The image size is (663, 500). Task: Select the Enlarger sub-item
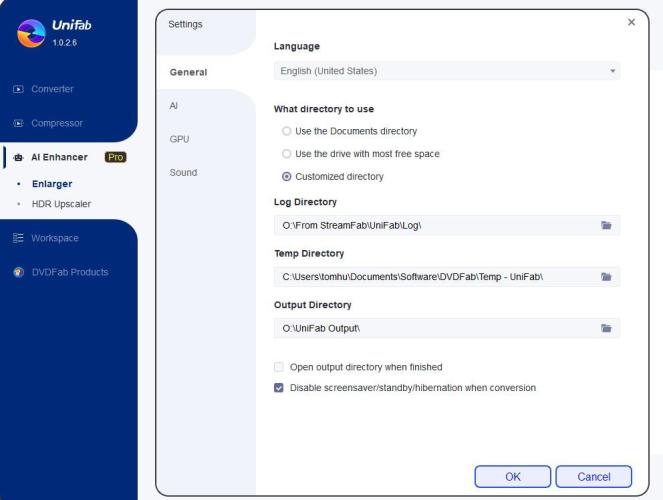(52, 184)
